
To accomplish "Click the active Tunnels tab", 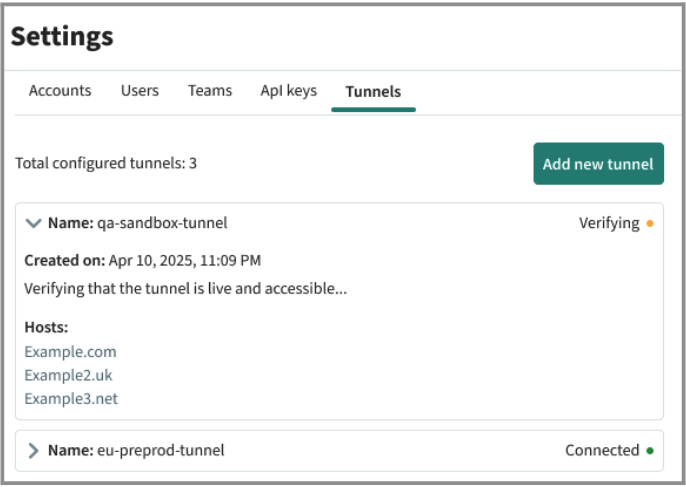I will 373,92.
